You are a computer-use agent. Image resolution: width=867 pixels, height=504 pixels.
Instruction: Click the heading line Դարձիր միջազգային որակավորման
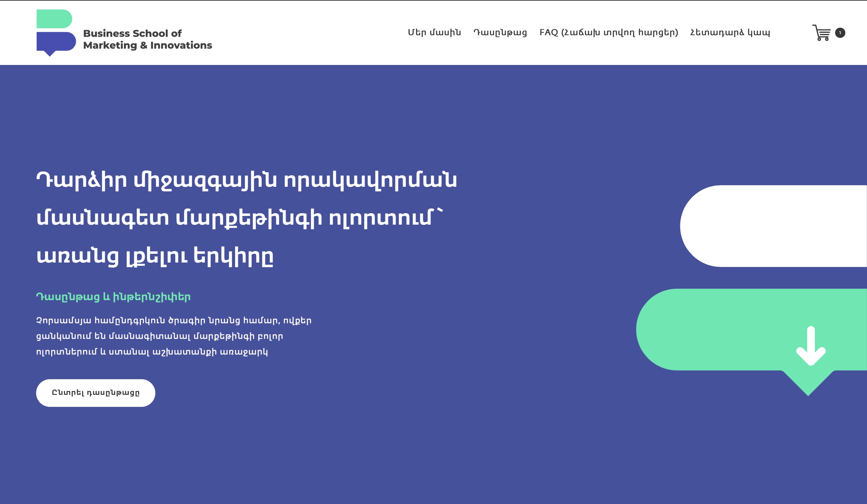tap(246, 180)
